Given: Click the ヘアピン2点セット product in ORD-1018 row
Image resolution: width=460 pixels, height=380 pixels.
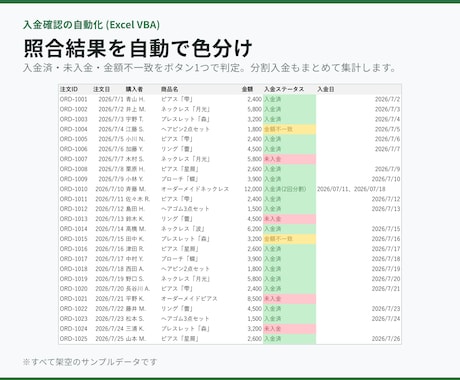Looking at the screenshot, I should (185, 269).
